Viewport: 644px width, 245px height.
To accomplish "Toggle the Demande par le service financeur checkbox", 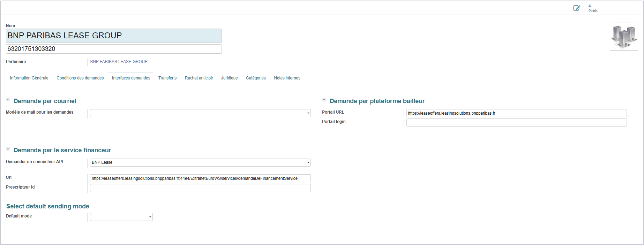I will tap(8, 149).
